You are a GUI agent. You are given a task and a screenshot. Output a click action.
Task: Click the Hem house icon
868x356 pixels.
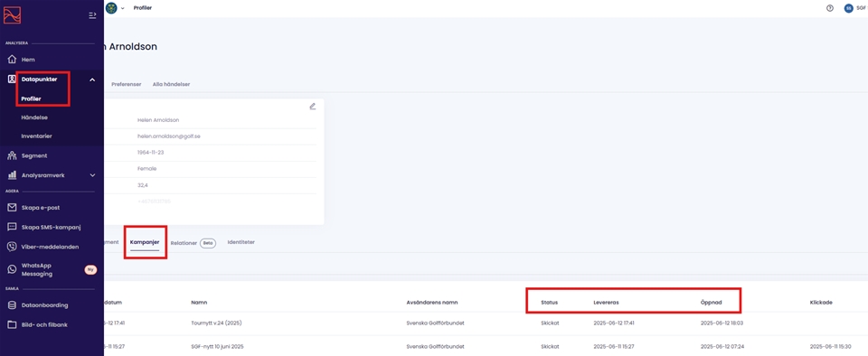coord(12,59)
